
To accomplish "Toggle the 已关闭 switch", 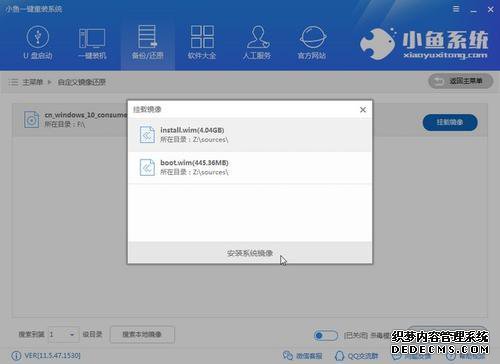I will pyautogui.click(x=326, y=335).
